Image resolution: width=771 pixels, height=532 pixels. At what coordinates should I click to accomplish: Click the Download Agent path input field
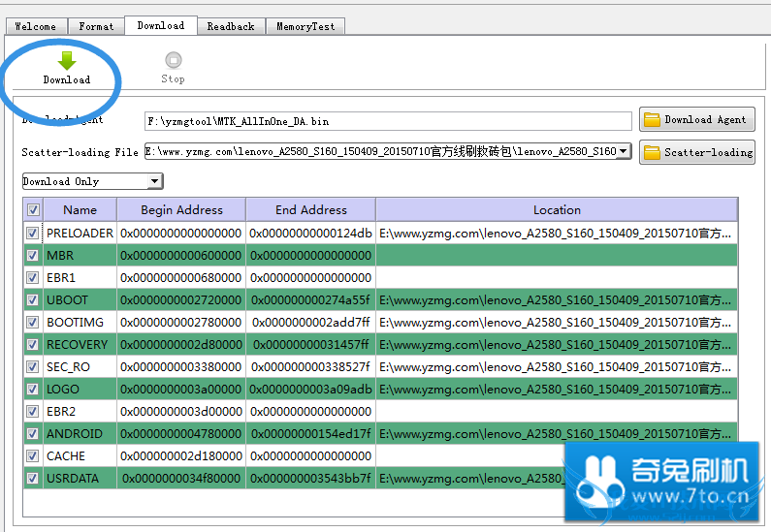(388, 121)
